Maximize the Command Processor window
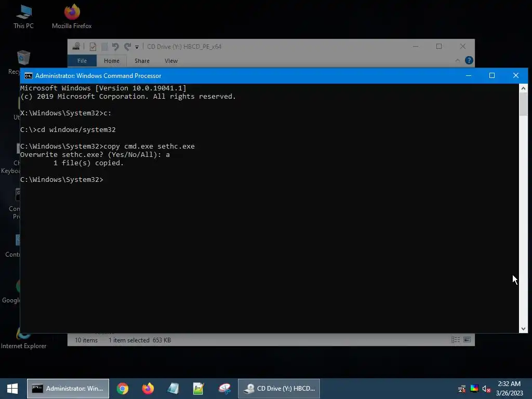This screenshot has height=399, width=532. point(492,75)
